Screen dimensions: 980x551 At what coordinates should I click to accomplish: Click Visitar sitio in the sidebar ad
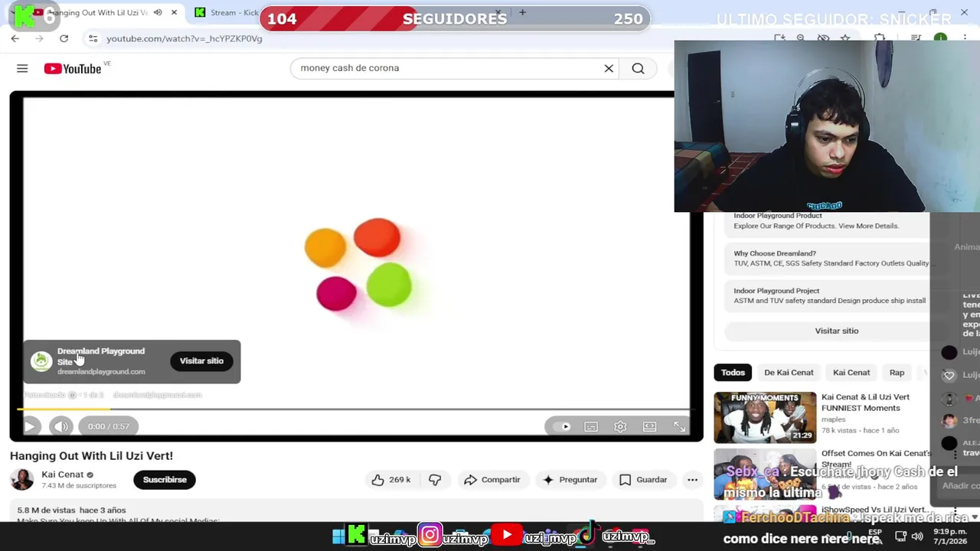pos(836,331)
